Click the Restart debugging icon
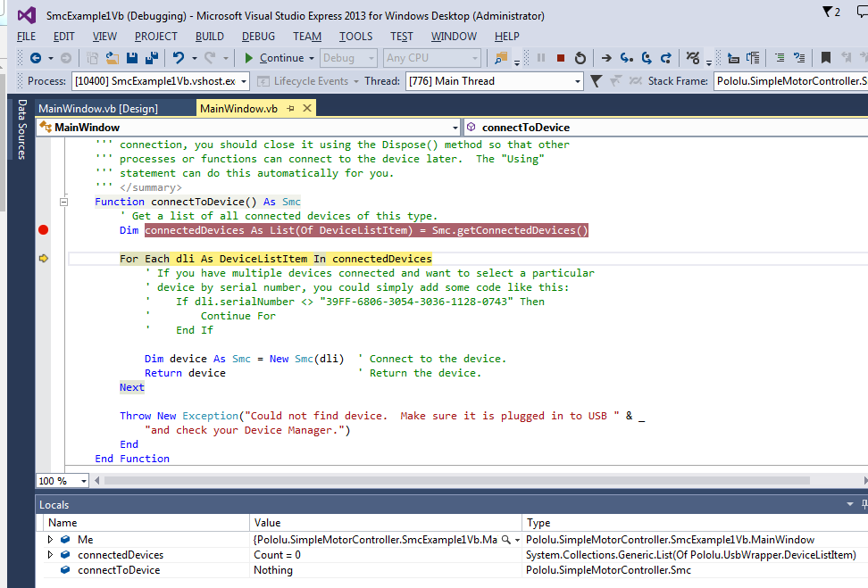Viewport: 868px width, 588px height. tap(580, 58)
